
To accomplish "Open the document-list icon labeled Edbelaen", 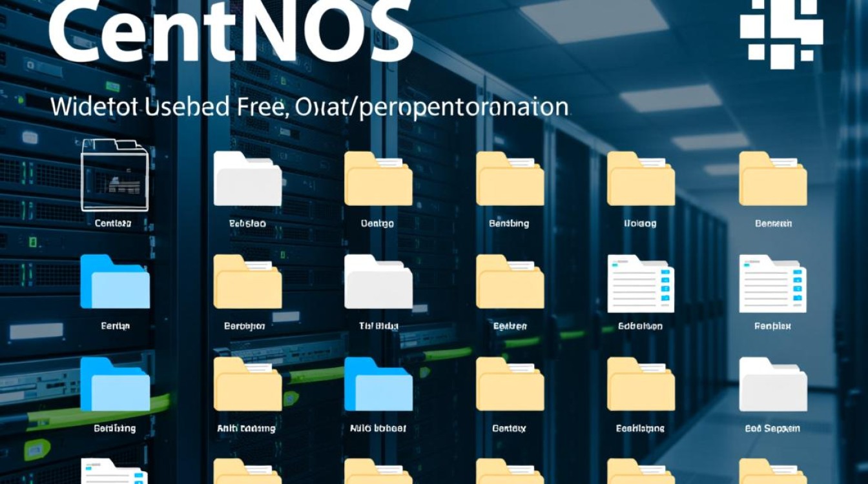I will coord(641,283).
